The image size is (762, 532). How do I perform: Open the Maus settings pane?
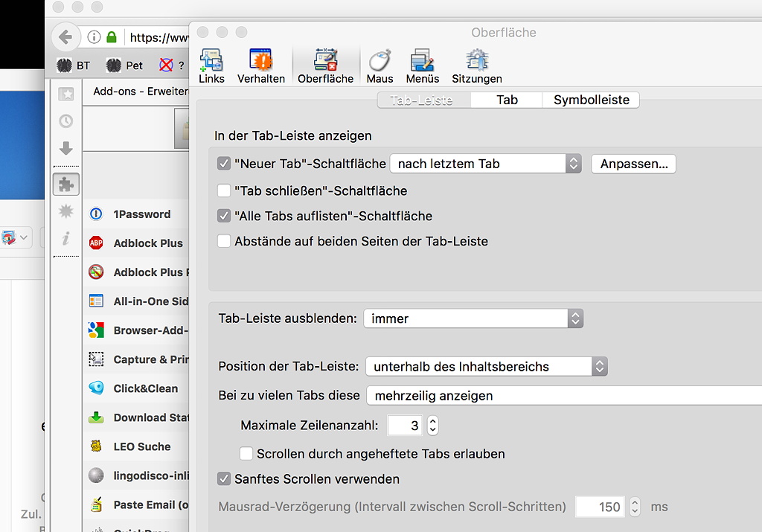pyautogui.click(x=380, y=65)
